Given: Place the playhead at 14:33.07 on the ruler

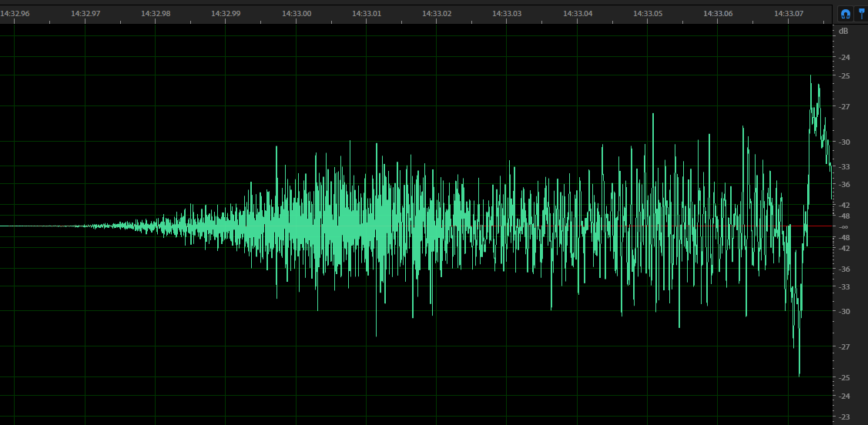Looking at the screenshot, I should point(788,13).
